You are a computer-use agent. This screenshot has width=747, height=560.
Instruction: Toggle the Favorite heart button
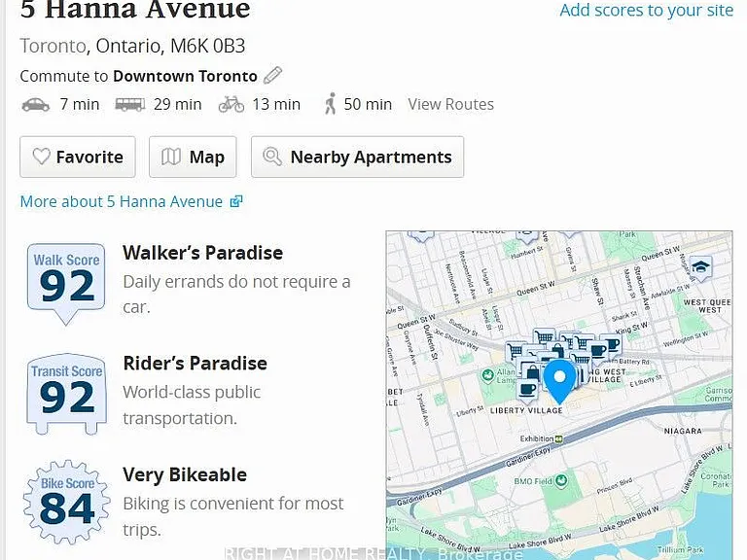[78, 157]
